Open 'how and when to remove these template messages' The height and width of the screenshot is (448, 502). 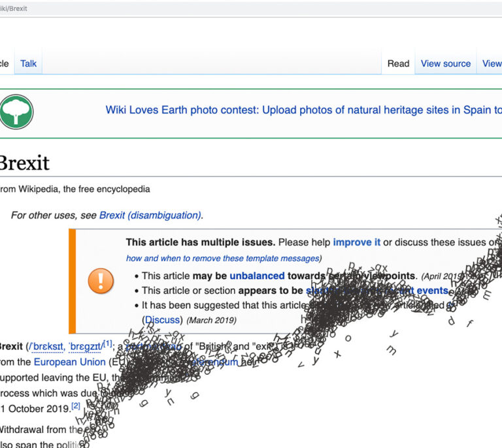pos(223,258)
